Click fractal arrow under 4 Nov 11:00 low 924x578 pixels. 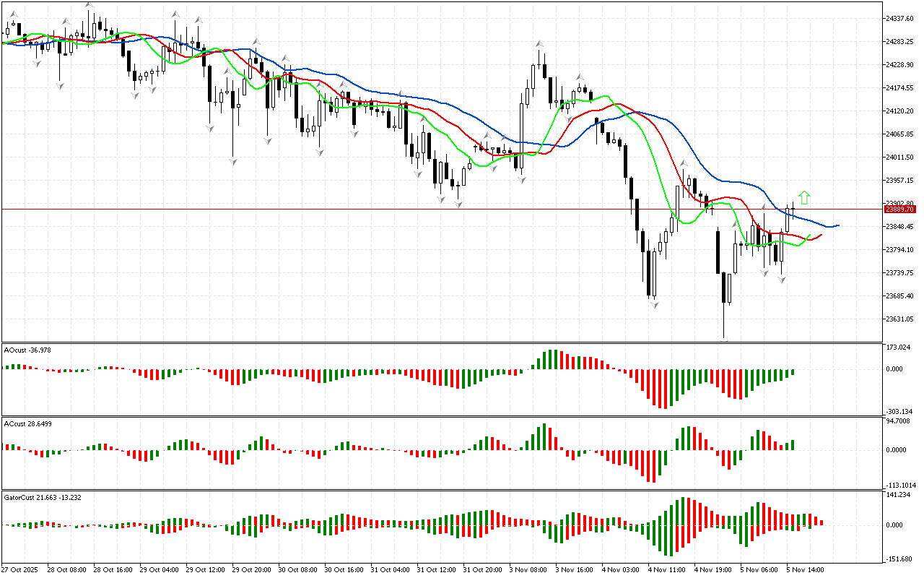[x=654, y=305]
